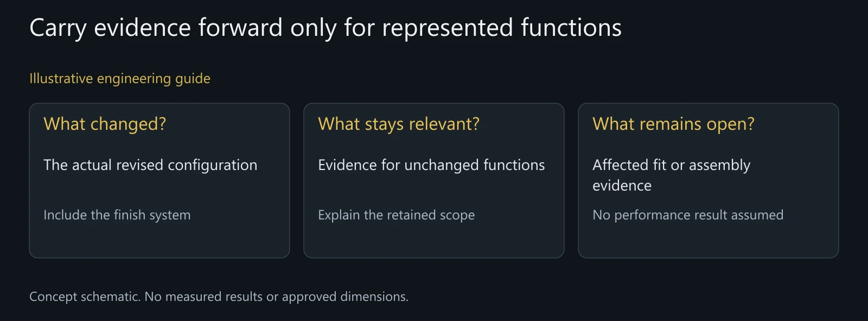Open the 'What changed?' card heading
The height and width of the screenshot is (321, 868).
105,124
